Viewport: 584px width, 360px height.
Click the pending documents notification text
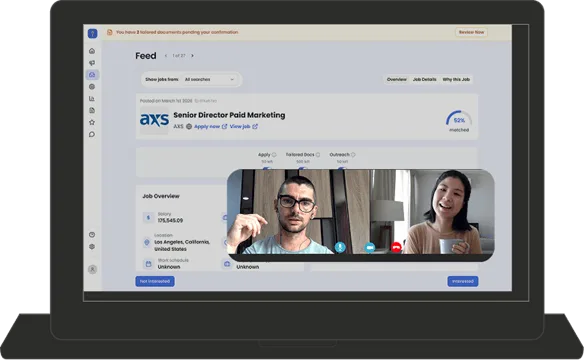[177, 32]
